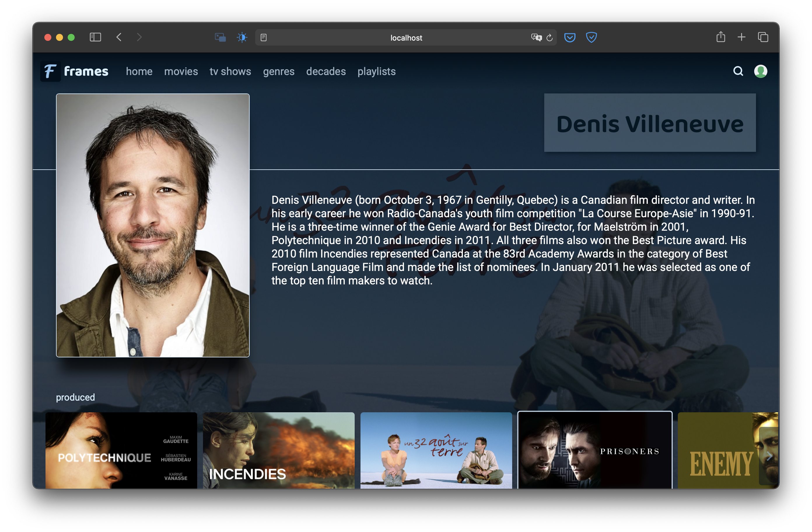Open the tv shows nav item
Viewport: 812px width, 532px height.
tap(230, 71)
